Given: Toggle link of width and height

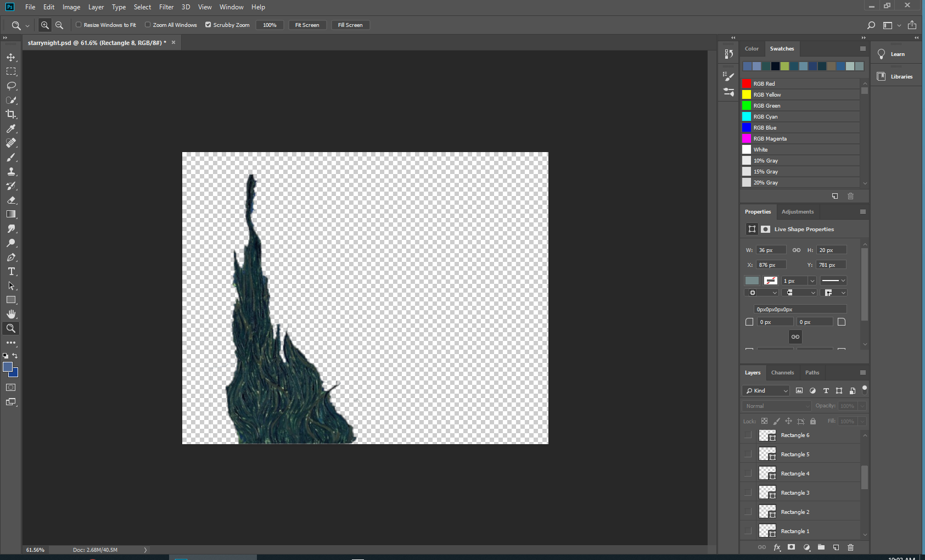Looking at the screenshot, I should (797, 250).
